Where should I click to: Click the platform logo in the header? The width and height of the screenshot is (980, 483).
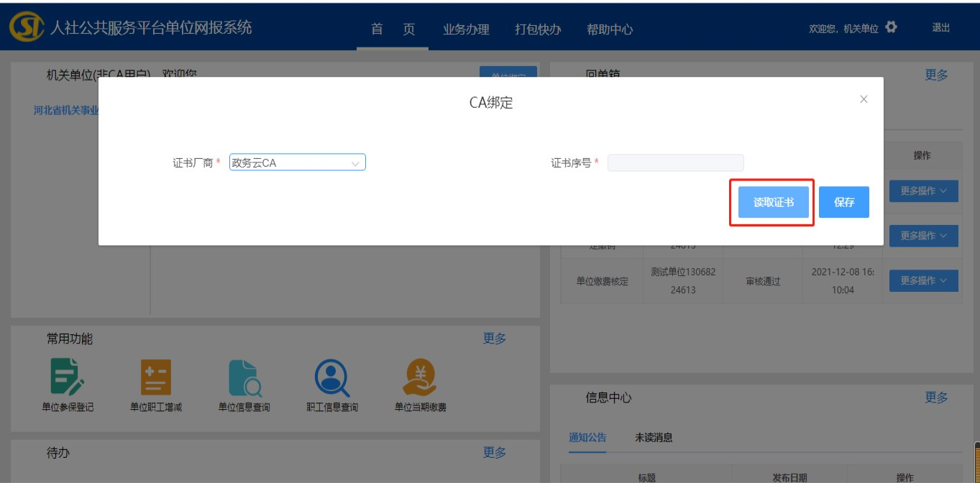(x=26, y=27)
